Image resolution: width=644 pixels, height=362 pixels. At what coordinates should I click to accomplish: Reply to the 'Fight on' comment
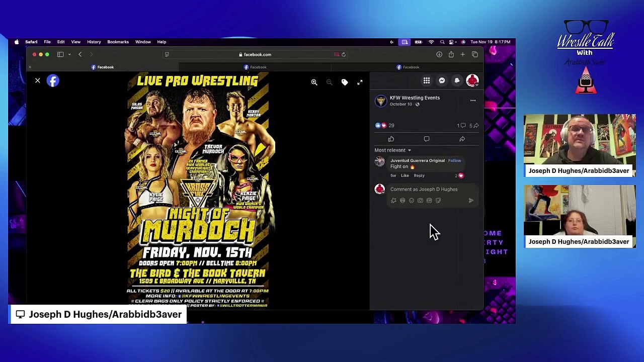tap(419, 175)
